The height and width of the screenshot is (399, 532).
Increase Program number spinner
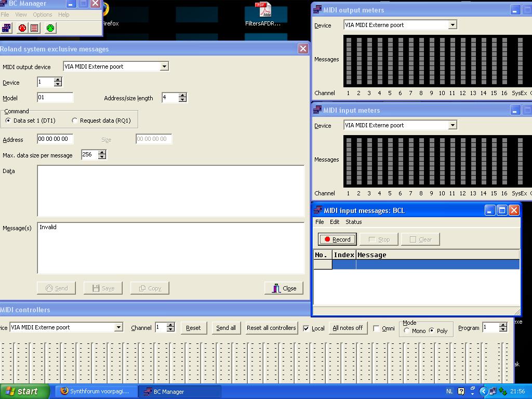click(503, 325)
